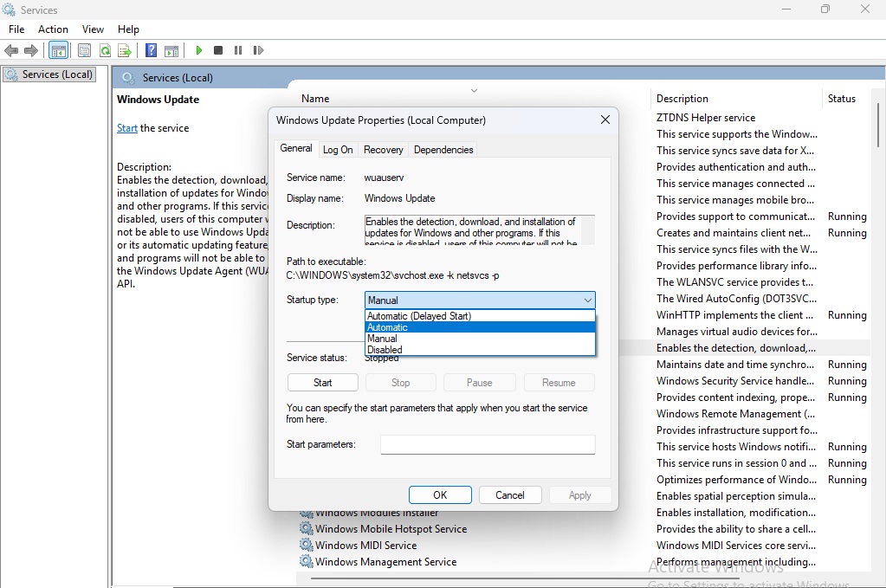Click Windows MIDI Services core servi description
This screenshot has height=588, width=886.
tap(735, 545)
